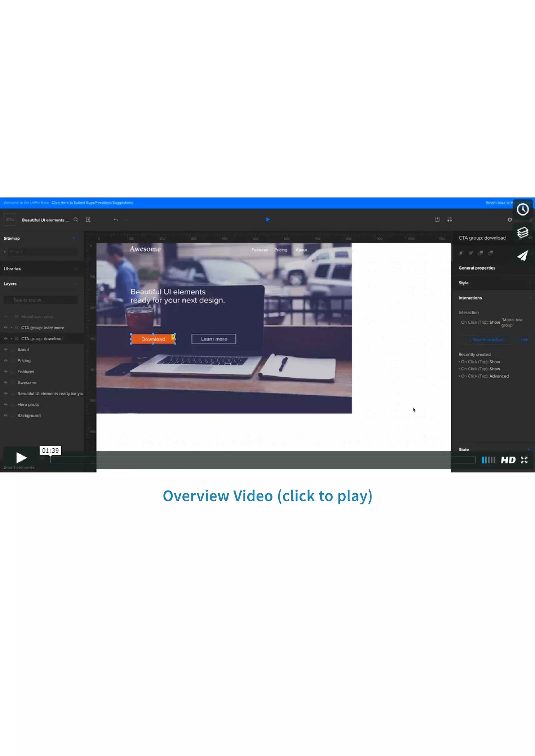Expand CTA group: download layer tree

pyautogui.click(x=11, y=339)
